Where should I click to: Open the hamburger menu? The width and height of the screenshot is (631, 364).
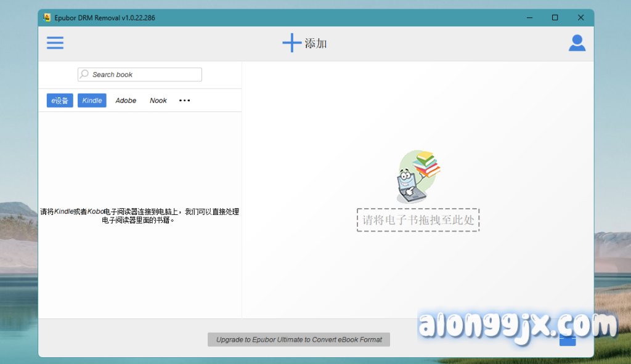point(55,43)
